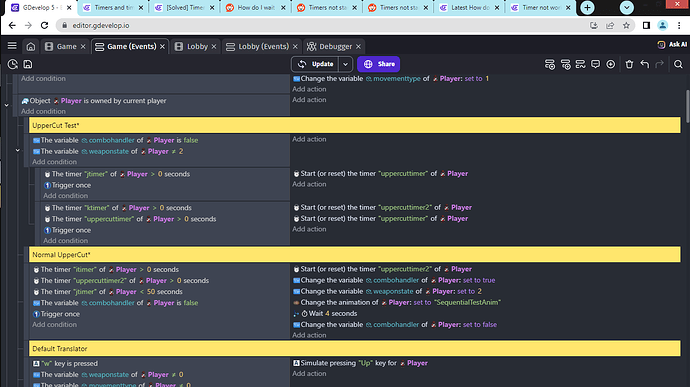Open the GDevelop hamburger main menu

tap(12, 46)
